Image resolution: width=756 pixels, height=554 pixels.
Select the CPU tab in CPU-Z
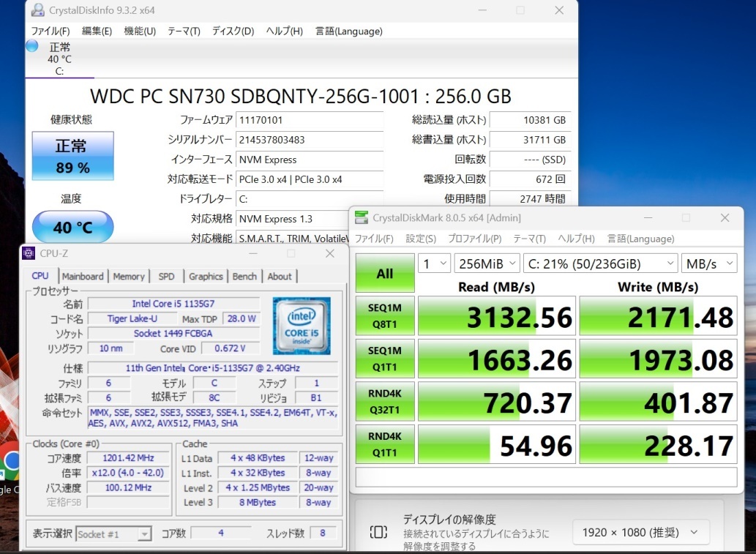click(x=40, y=276)
